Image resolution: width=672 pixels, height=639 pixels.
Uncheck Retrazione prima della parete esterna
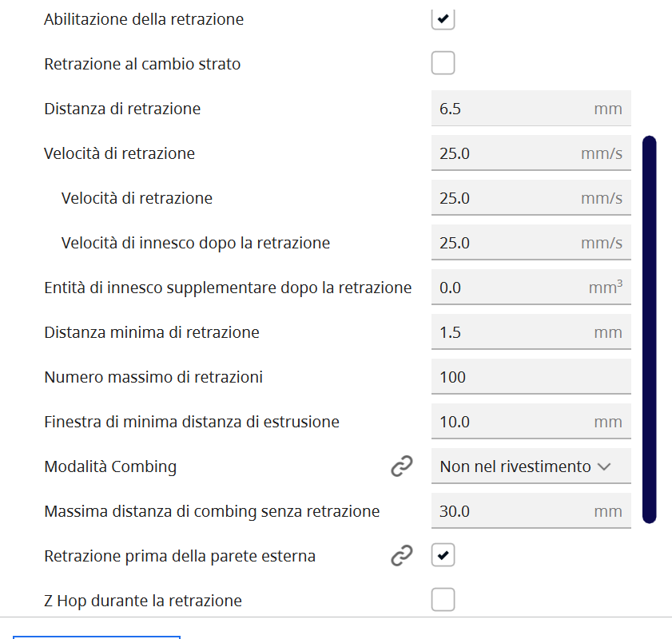(x=443, y=556)
